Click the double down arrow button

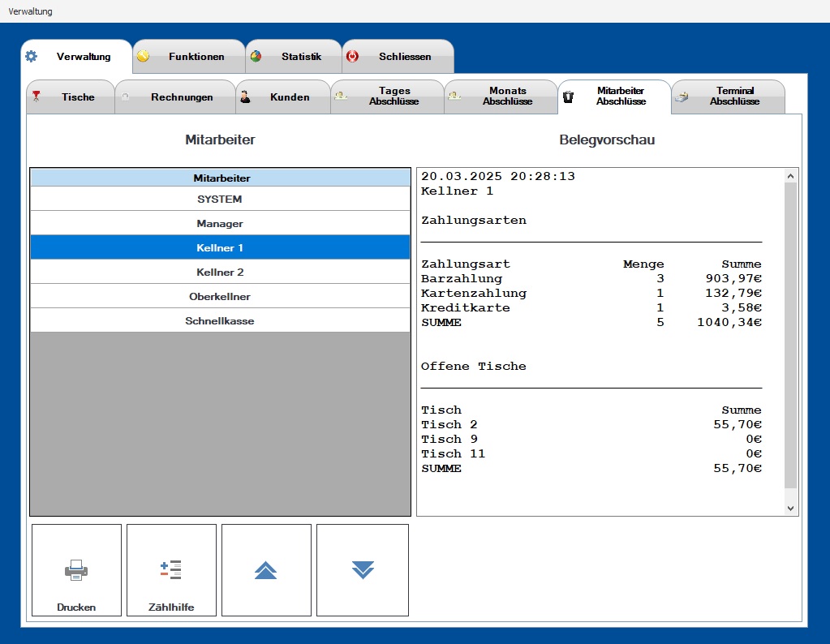click(x=363, y=570)
